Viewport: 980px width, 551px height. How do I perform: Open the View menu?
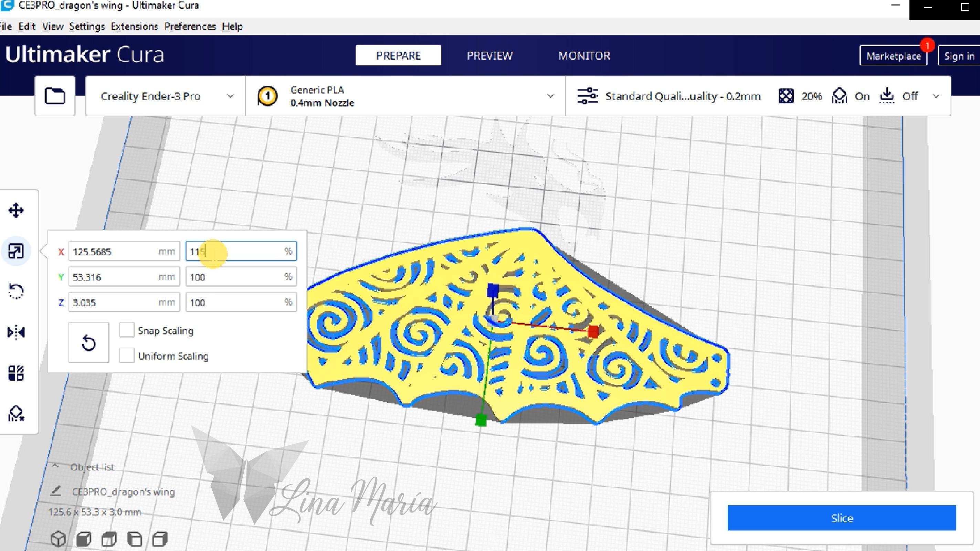click(53, 26)
